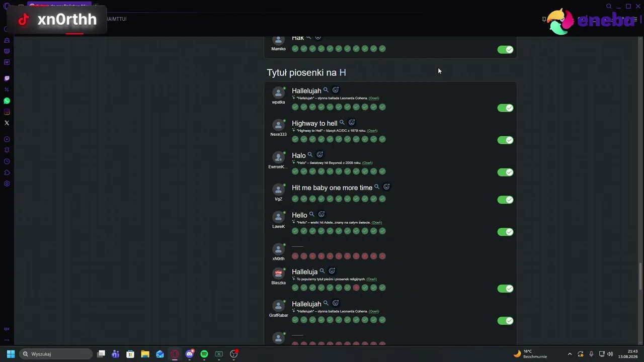Click Oceń link under GrafRabar's Hallelujah
644x362 pixels.
coord(374,311)
